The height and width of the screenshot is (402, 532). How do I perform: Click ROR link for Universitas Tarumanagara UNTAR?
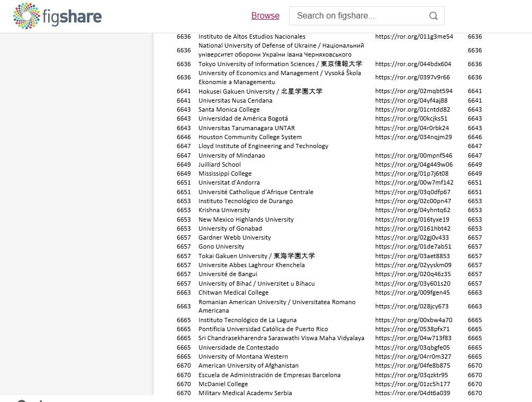click(x=412, y=128)
